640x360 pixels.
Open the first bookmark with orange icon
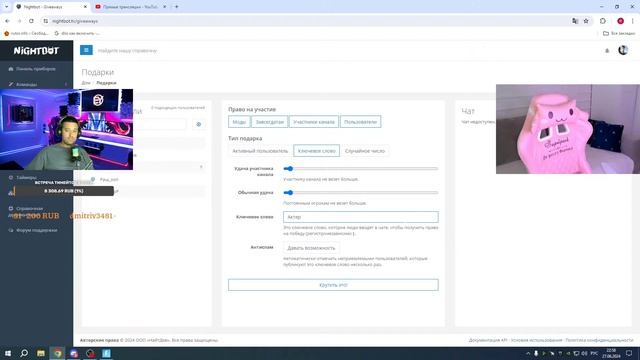click(26, 33)
